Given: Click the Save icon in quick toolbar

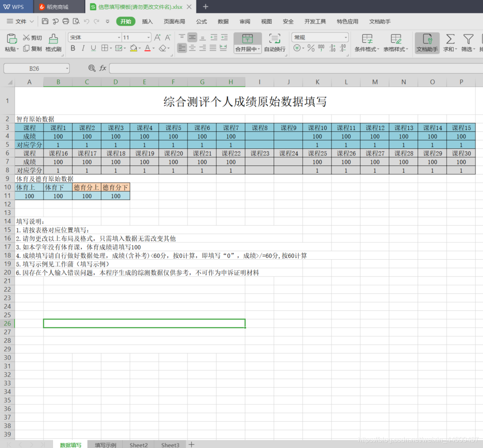Looking at the screenshot, I should 45,21.
